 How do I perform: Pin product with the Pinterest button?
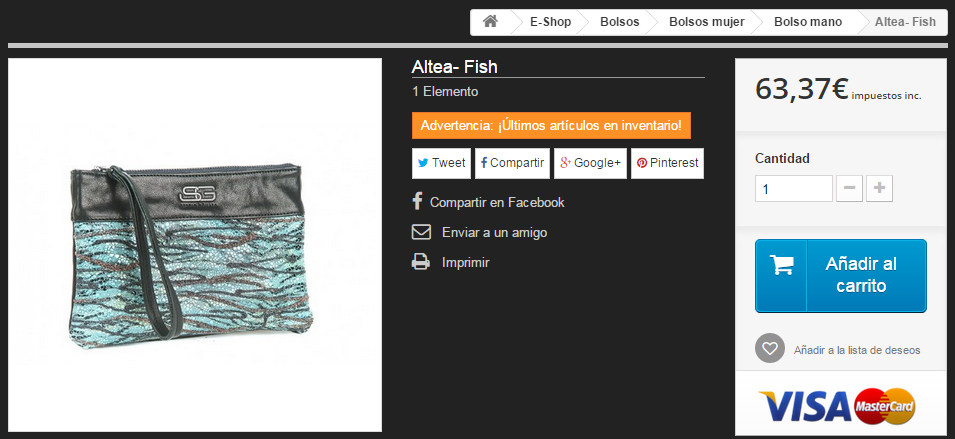tap(668, 163)
